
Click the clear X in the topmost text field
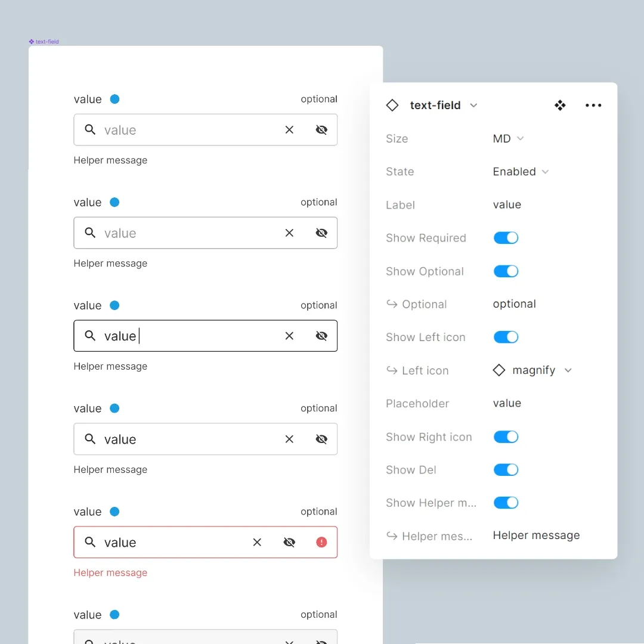(x=289, y=130)
